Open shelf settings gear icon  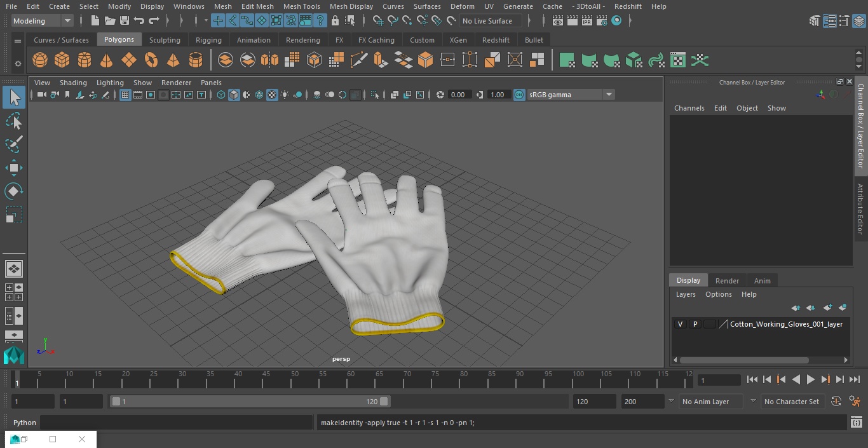18,64
